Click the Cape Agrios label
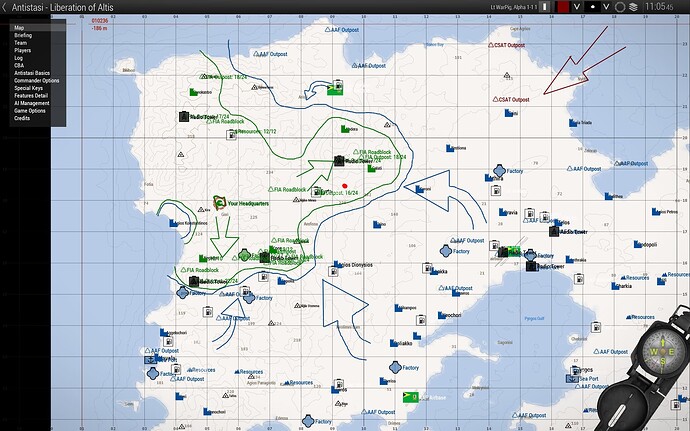 [519, 28]
